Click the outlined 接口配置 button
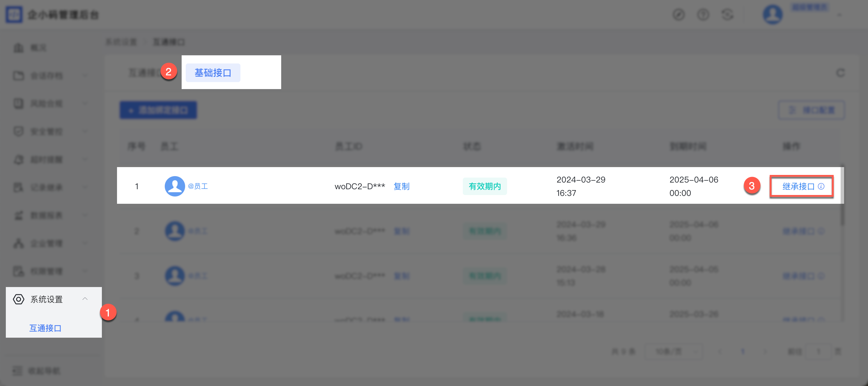Image resolution: width=868 pixels, height=386 pixels. (x=811, y=110)
